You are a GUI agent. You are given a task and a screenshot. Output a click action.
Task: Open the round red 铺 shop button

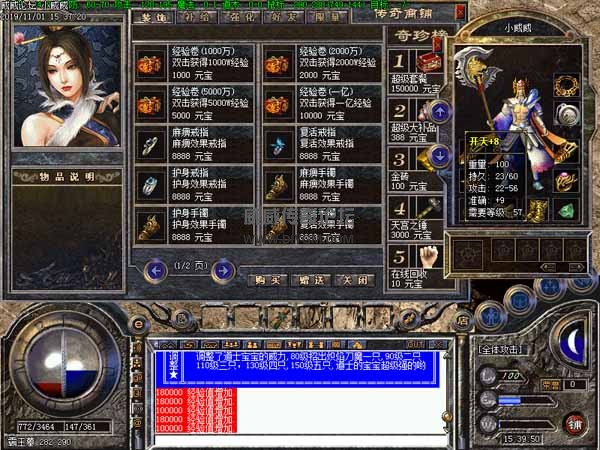point(575,424)
